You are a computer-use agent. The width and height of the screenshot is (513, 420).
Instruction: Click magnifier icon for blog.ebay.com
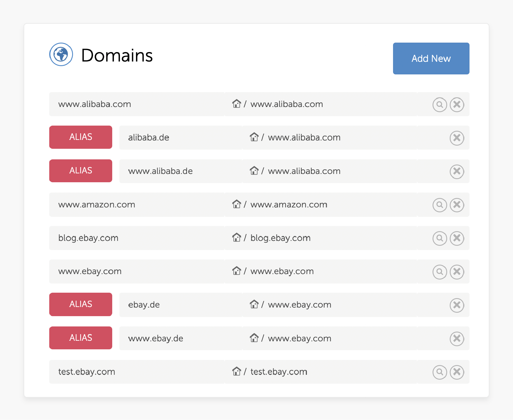(439, 238)
